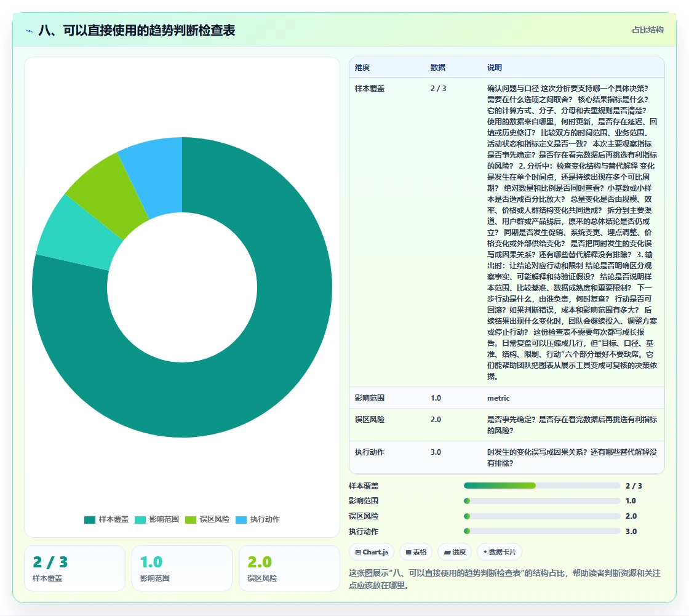Image resolution: width=689 pixels, height=616 pixels.
Task: Click the trend icon beside the section title
Action: point(30,31)
